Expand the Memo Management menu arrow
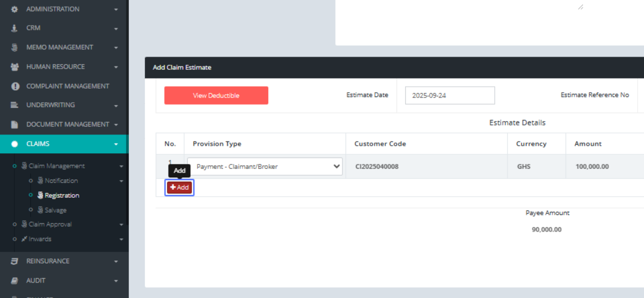This screenshot has width=644, height=298. (116, 48)
